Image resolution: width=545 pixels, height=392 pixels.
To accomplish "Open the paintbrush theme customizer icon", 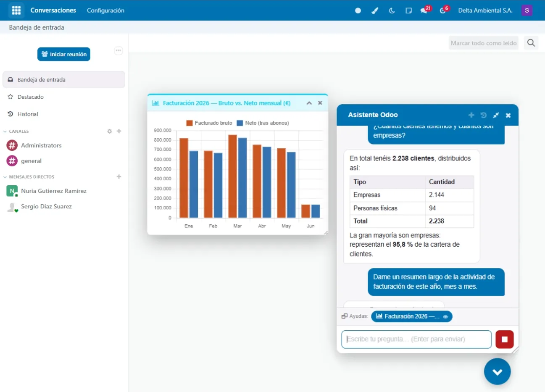I will 375,11.
